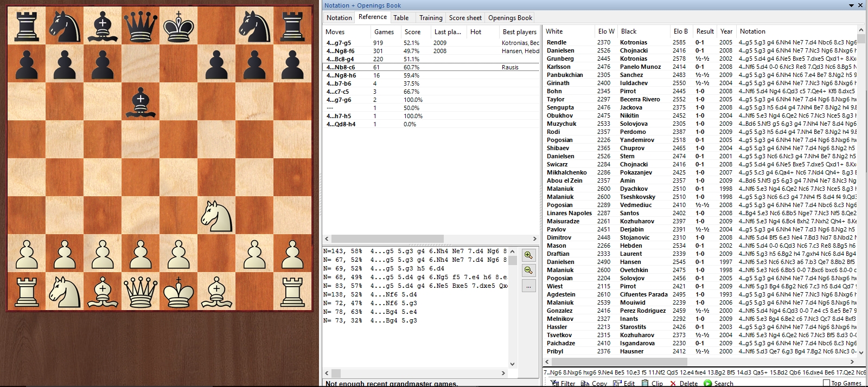This screenshot has height=387, width=868.
Task: Sort games by Year column header
Action: [x=726, y=31]
